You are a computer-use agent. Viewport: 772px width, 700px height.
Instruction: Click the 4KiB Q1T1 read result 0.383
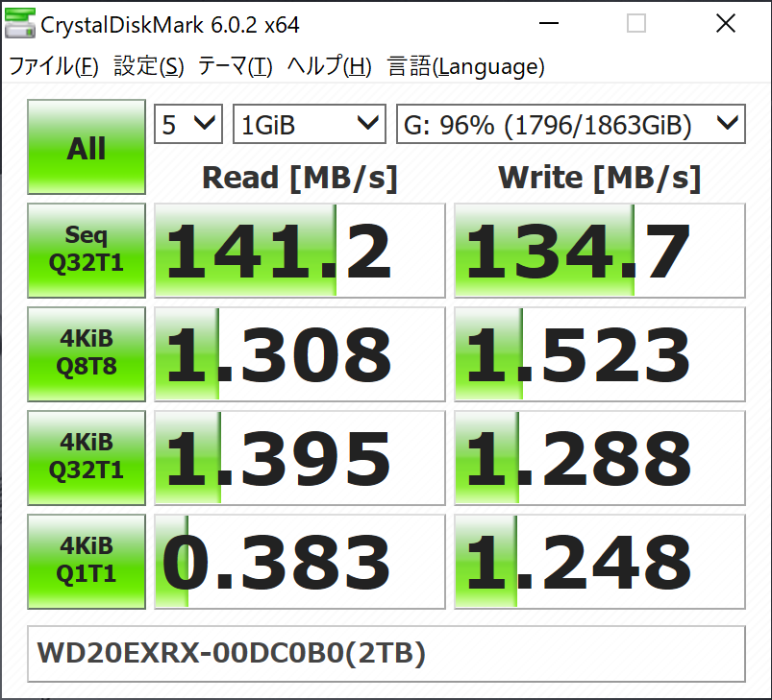coord(300,560)
